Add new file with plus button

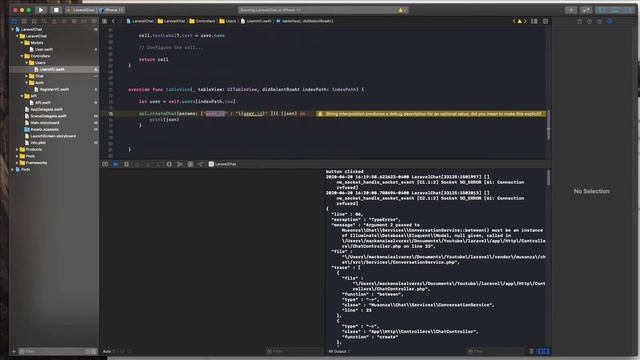coord(13,351)
